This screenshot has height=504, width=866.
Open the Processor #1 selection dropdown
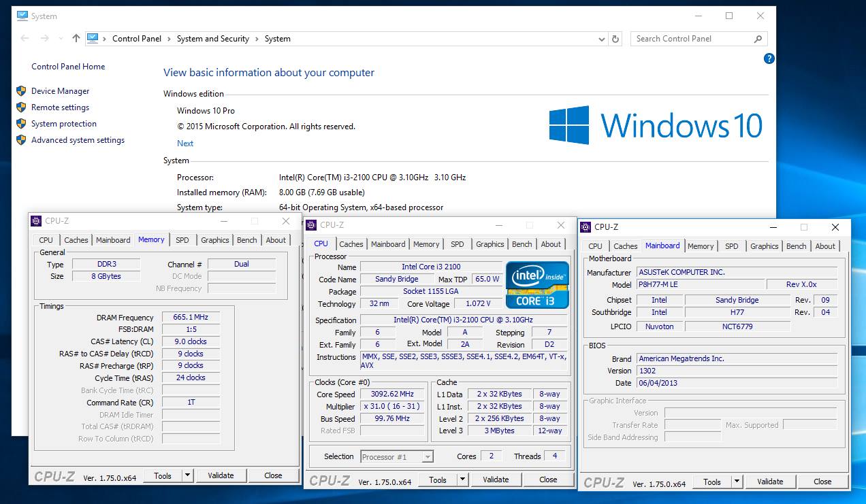[x=427, y=457]
